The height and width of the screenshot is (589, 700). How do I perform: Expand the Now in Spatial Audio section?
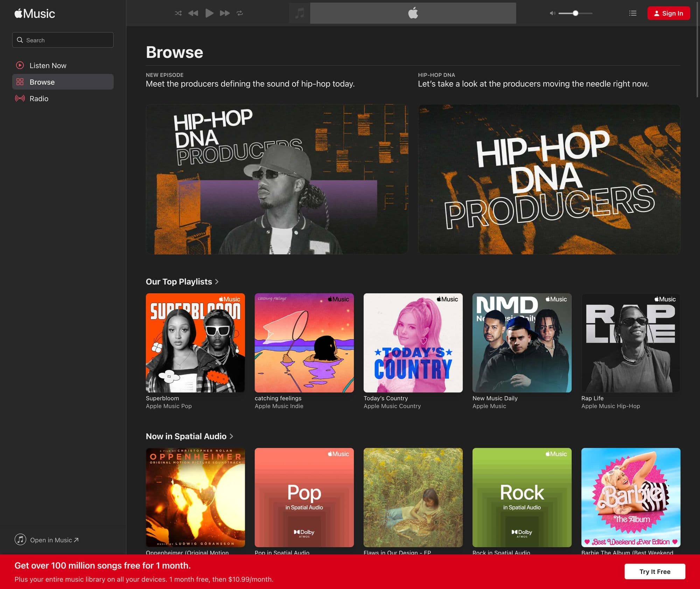[x=231, y=436]
